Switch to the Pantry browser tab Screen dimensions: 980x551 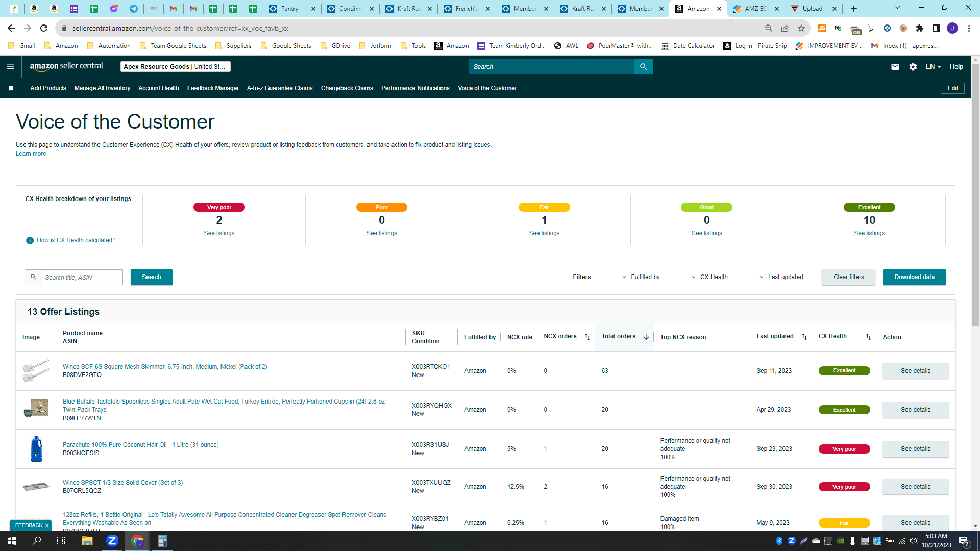pyautogui.click(x=291, y=9)
